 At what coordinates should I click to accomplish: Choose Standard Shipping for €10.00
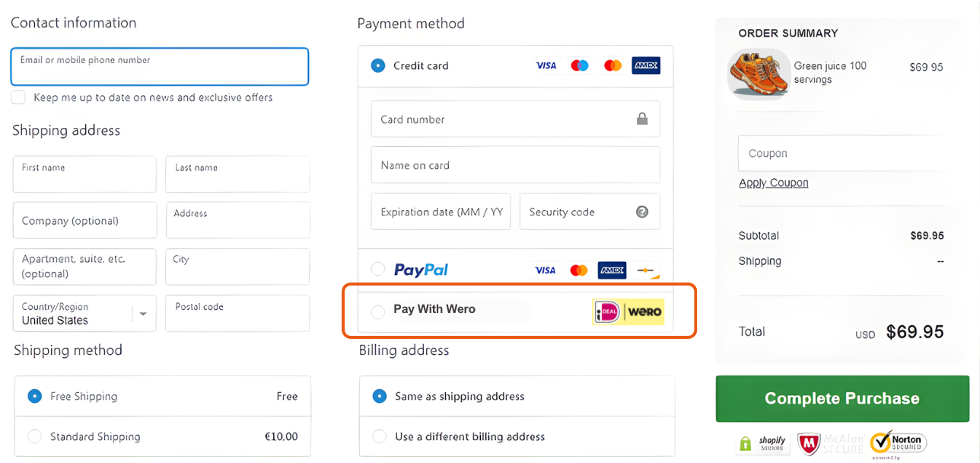point(34,436)
